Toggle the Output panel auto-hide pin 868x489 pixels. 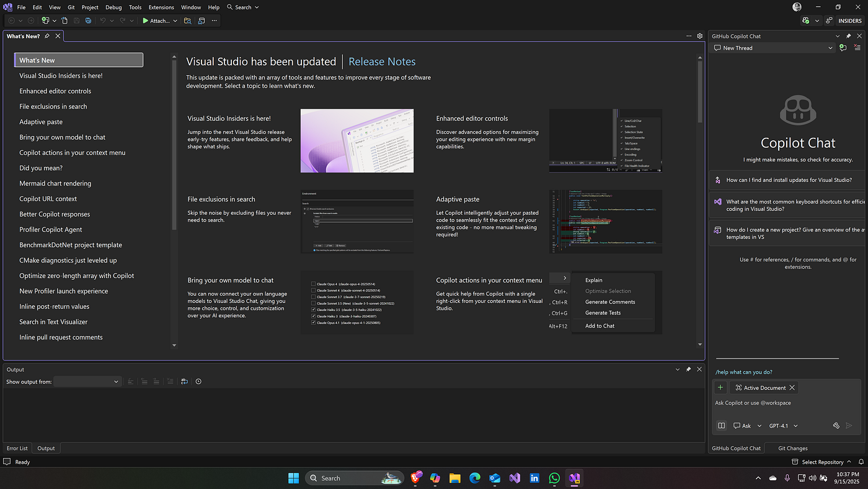tap(688, 369)
